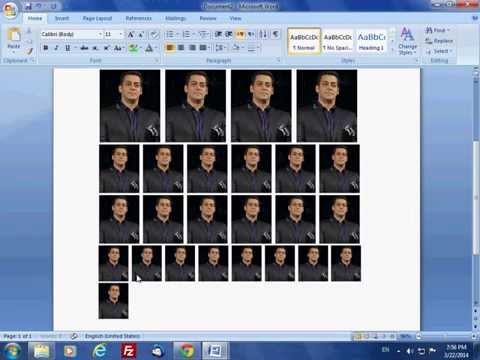480x360 pixels.
Task: Click the Font Color letter A
Action: coord(149,48)
